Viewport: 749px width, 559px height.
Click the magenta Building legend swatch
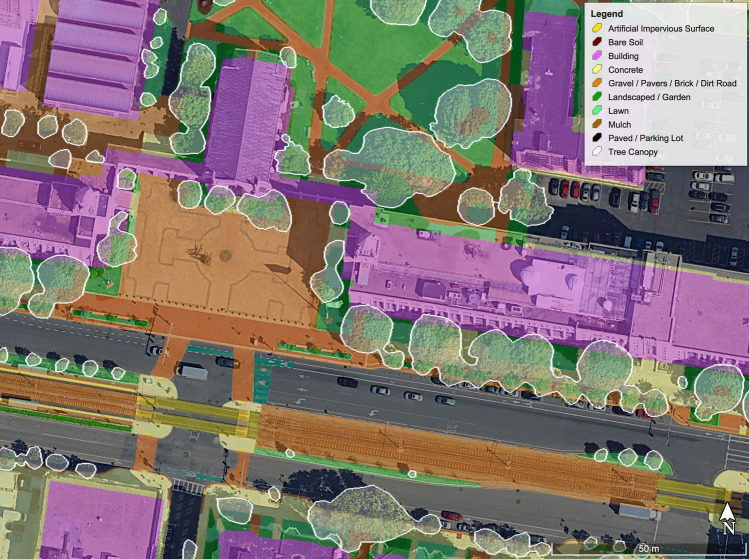tap(597, 56)
